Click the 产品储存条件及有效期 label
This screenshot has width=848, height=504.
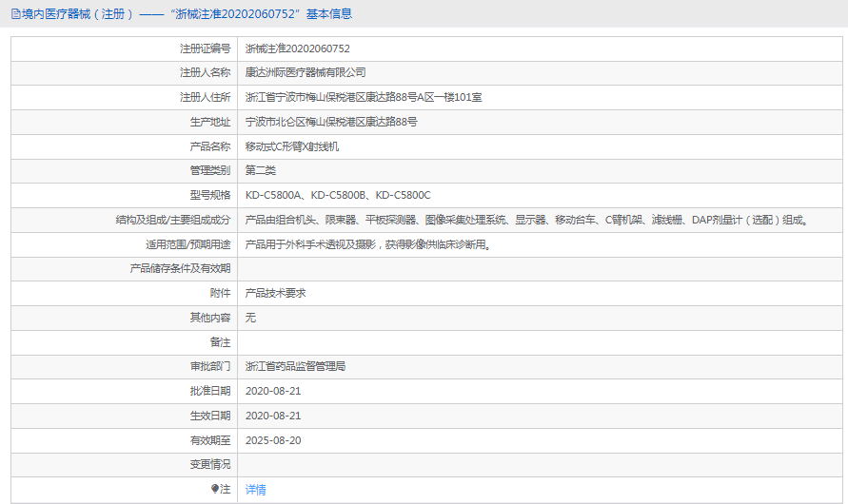click(x=180, y=268)
